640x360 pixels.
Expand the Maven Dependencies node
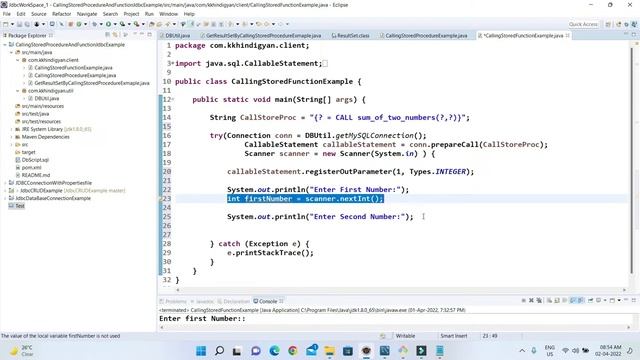(x=11, y=137)
